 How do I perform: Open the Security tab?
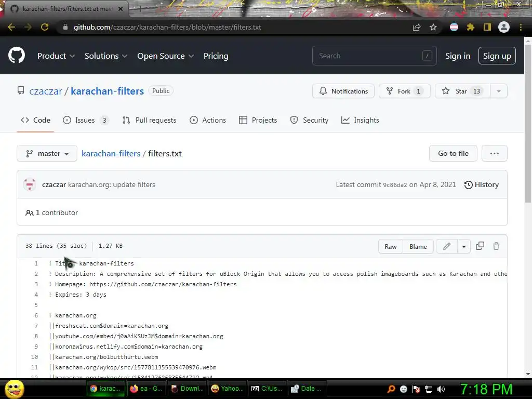tap(309, 120)
